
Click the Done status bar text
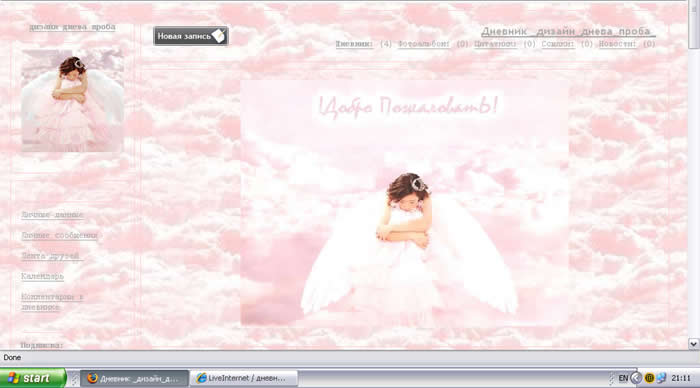coord(12,357)
